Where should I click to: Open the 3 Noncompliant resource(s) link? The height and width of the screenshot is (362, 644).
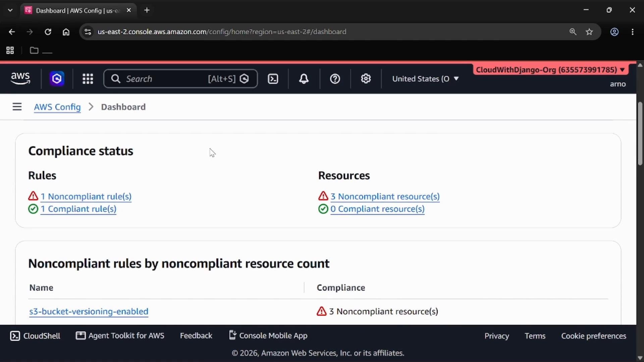point(385,196)
